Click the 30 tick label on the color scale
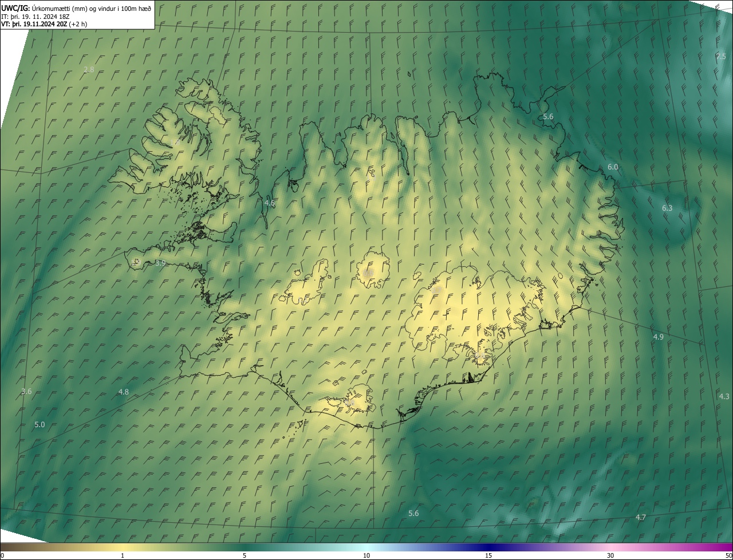Image resolution: width=733 pixels, height=560 pixels. point(610,556)
